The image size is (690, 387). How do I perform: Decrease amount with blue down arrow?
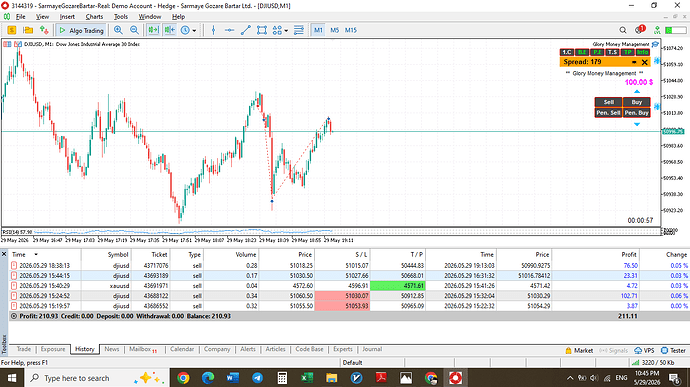637,125
